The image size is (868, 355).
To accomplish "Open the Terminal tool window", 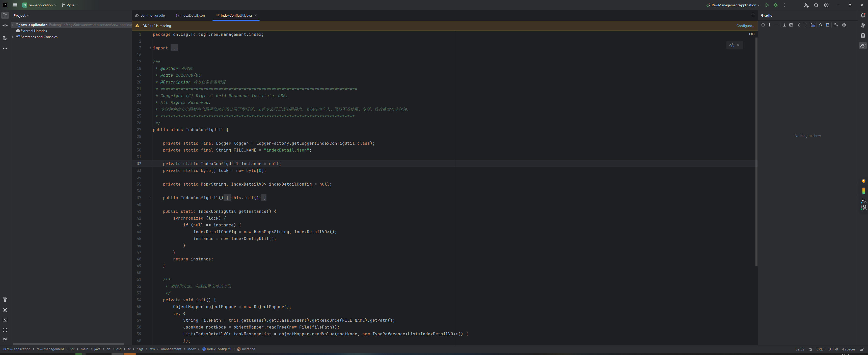I will coord(5,320).
